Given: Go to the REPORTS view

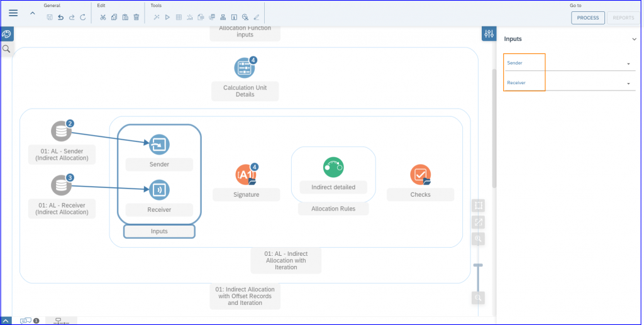Looking at the screenshot, I should tap(623, 18).
